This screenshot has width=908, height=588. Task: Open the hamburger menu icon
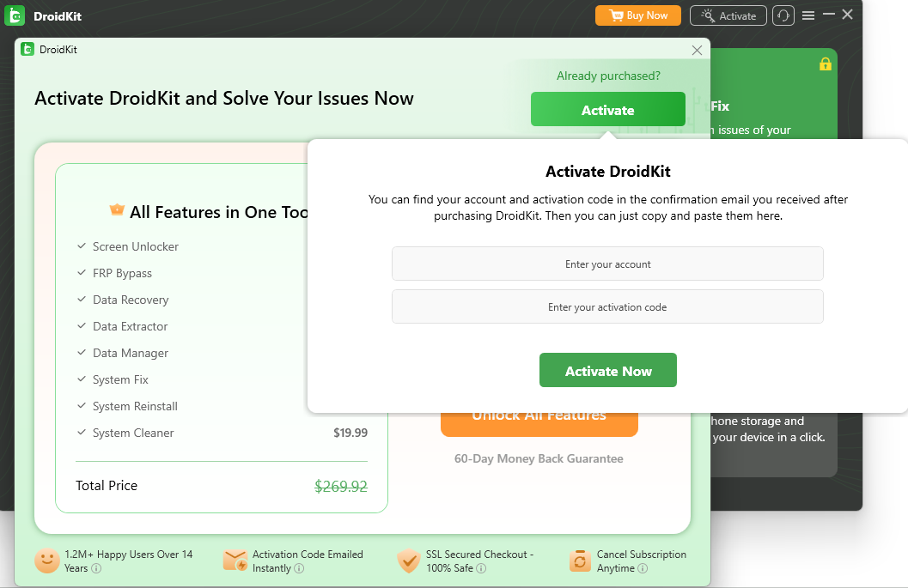(x=808, y=15)
